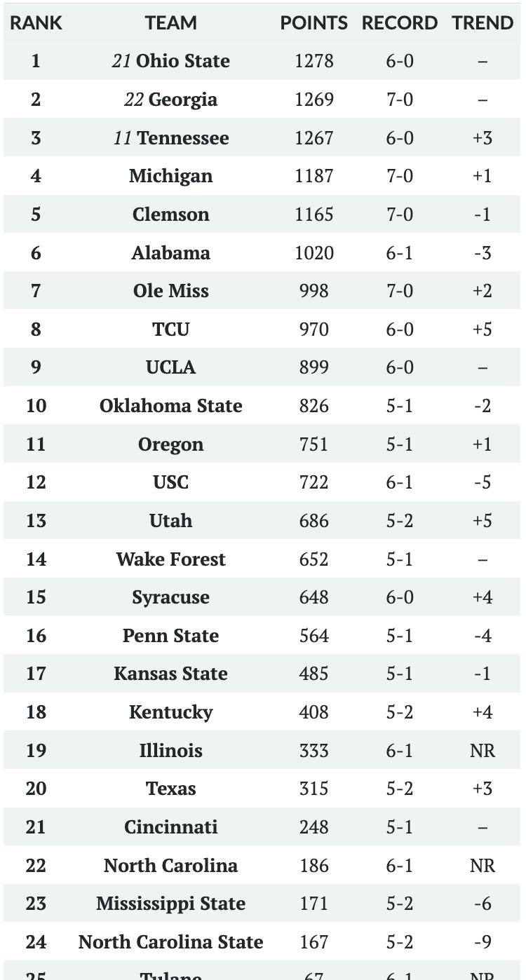Select the RECORD column header
The image size is (526, 980).
(x=399, y=23)
